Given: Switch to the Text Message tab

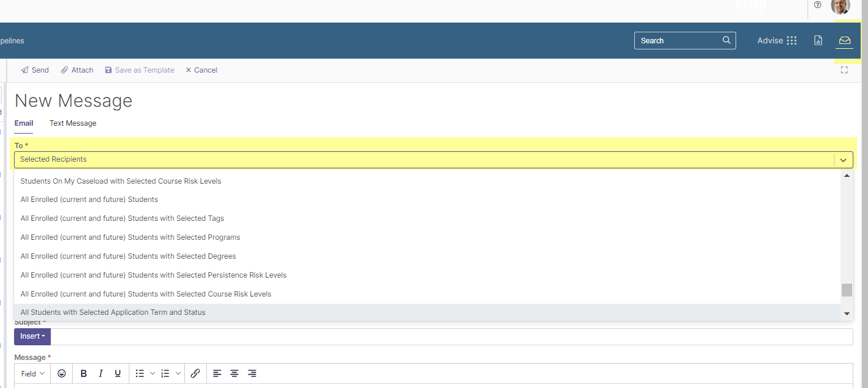Looking at the screenshot, I should coord(73,123).
